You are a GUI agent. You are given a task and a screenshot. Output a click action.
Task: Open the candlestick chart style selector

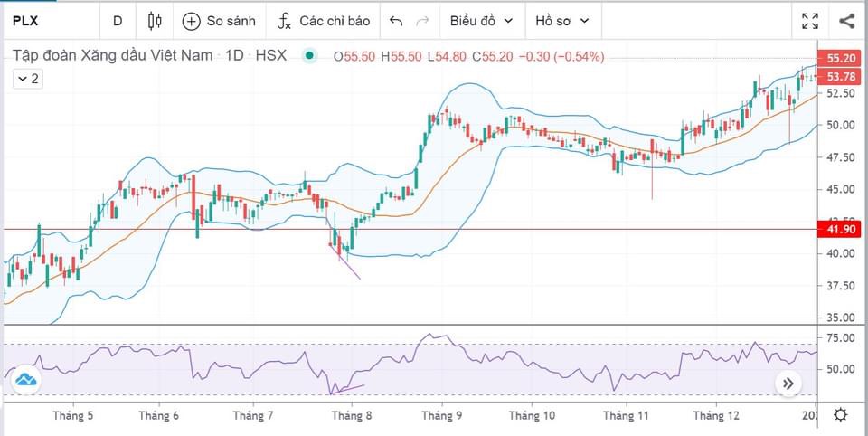(155, 20)
